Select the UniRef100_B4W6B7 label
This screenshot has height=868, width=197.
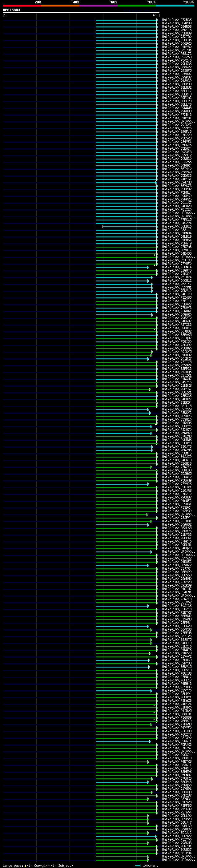[177, 321]
